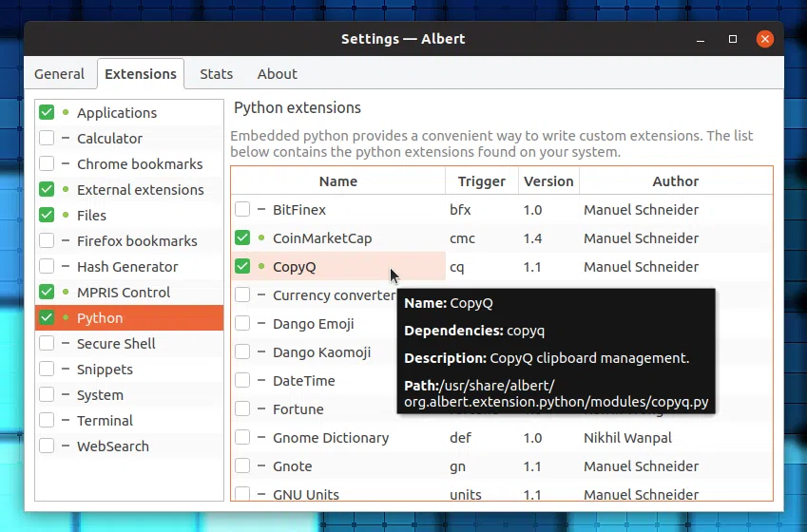This screenshot has height=532, width=807.
Task: Check the Gnome Dictionary checkbox
Action: [x=242, y=437]
